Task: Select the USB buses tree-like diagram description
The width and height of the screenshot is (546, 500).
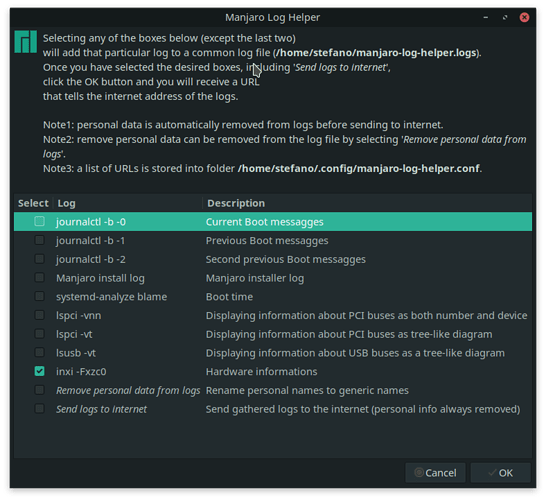Action: pos(355,353)
